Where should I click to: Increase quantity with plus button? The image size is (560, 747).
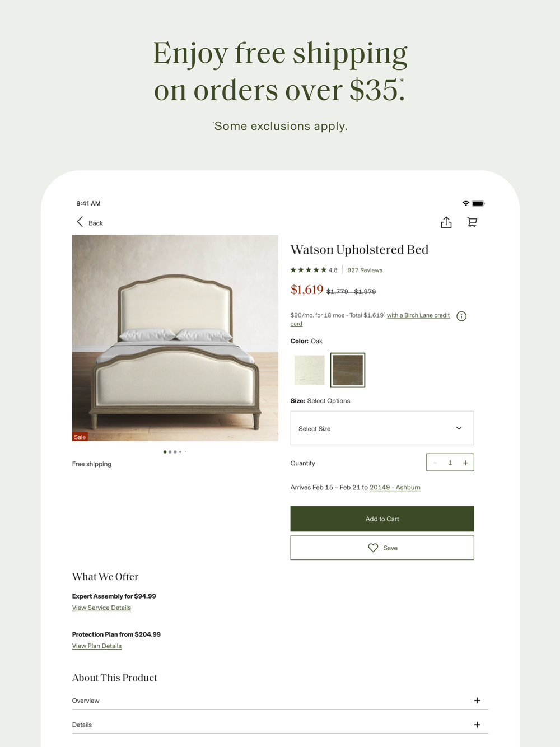[465, 463]
